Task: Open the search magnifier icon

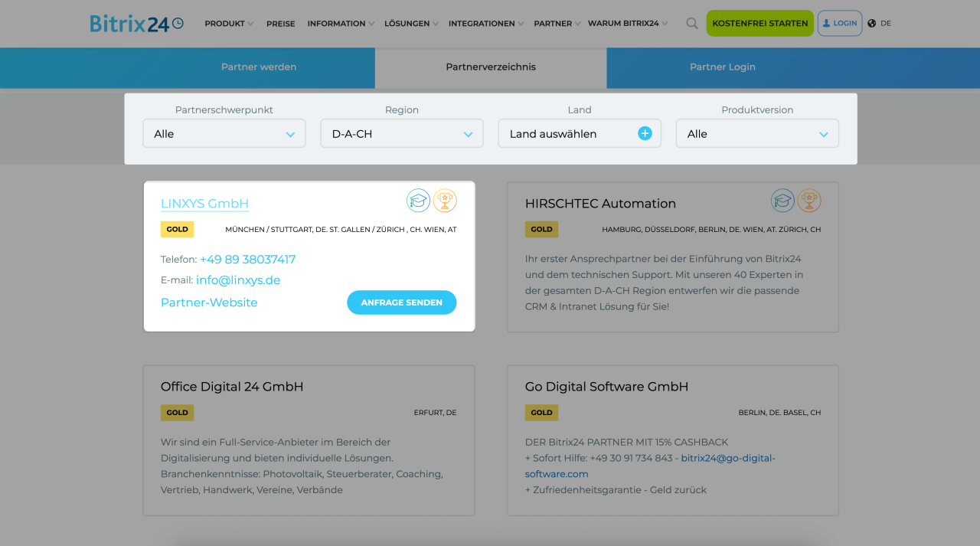Action: [692, 24]
